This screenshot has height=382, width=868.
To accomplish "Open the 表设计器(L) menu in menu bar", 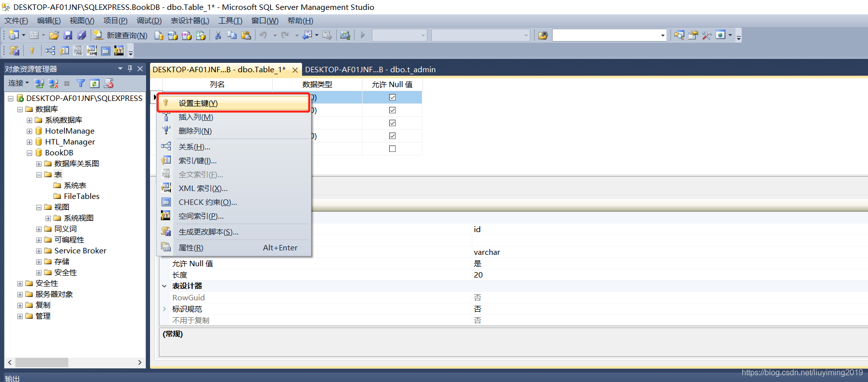I will (x=190, y=21).
